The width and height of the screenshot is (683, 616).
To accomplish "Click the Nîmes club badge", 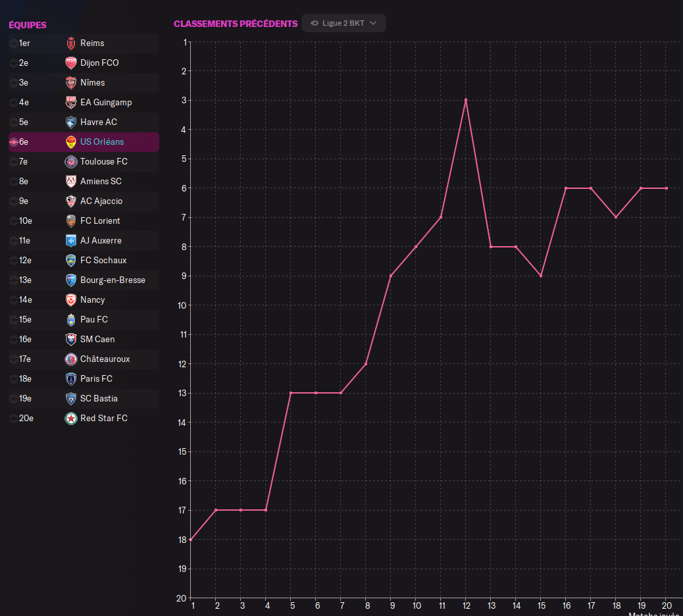I will point(70,83).
